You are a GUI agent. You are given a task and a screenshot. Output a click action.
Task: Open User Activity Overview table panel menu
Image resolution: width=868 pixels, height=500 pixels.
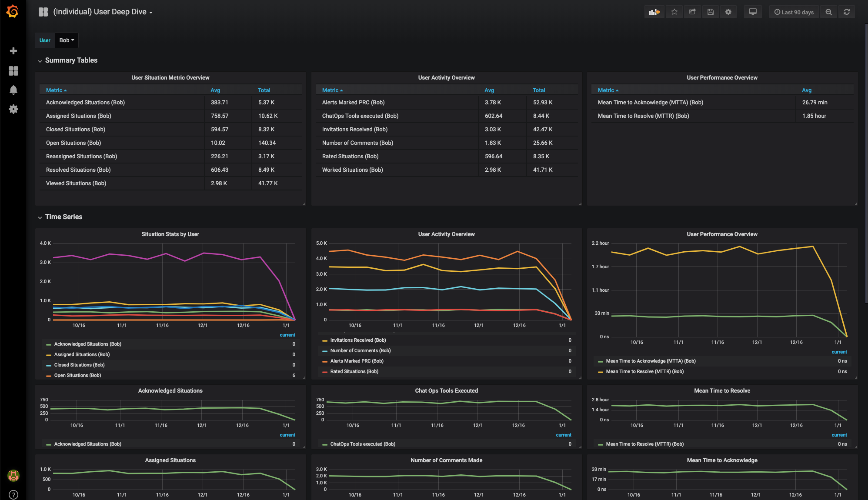point(446,78)
